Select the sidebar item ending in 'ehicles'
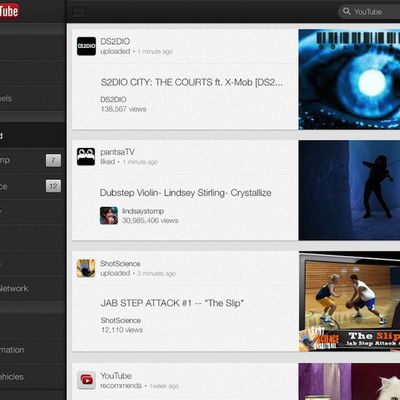The width and height of the screenshot is (400, 400). tap(32, 377)
